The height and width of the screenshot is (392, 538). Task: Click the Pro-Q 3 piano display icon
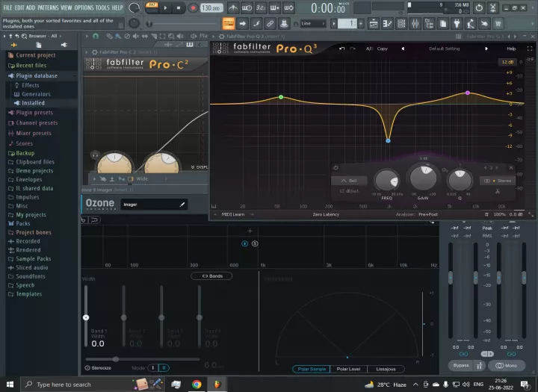pos(214,206)
